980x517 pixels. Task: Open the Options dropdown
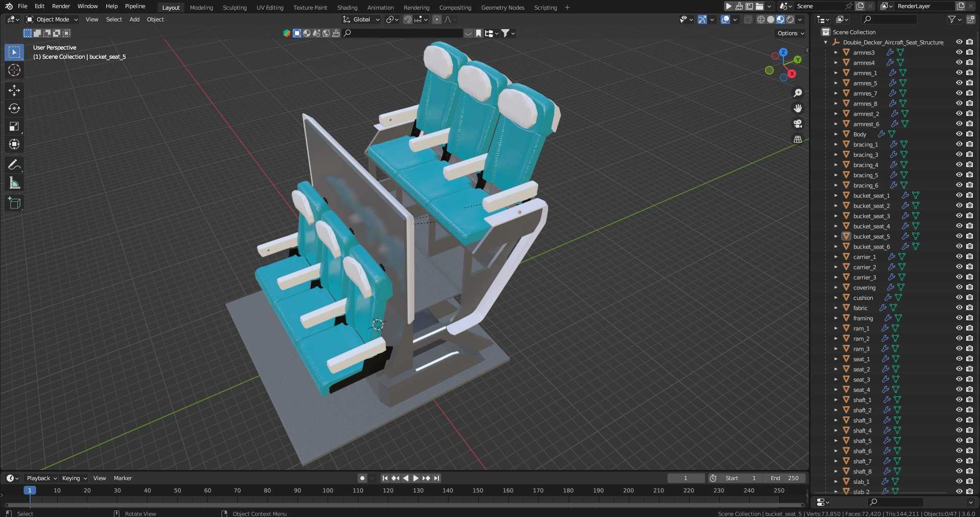[x=791, y=33]
